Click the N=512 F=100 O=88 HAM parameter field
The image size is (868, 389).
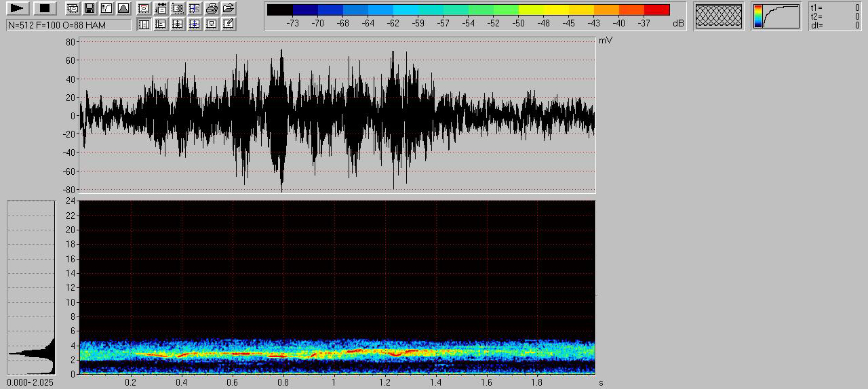tap(68, 25)
